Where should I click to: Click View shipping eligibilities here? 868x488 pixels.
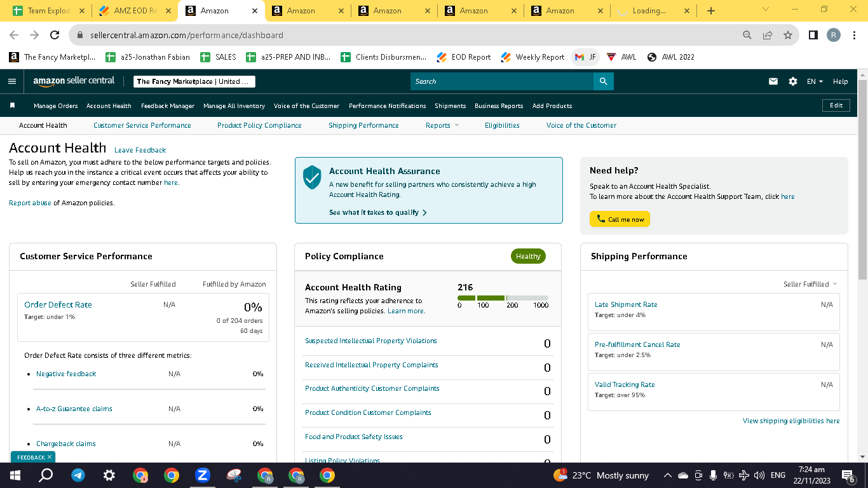tap(791, 421)
